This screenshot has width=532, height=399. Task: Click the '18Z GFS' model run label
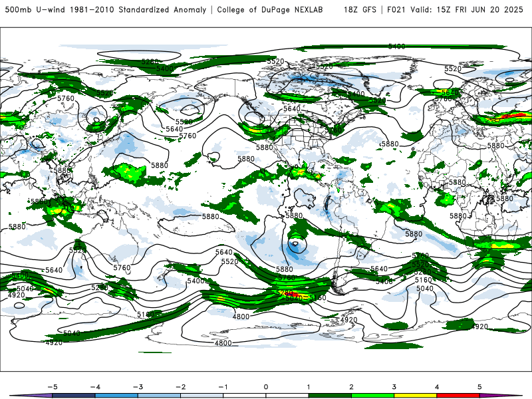[360, 9]
